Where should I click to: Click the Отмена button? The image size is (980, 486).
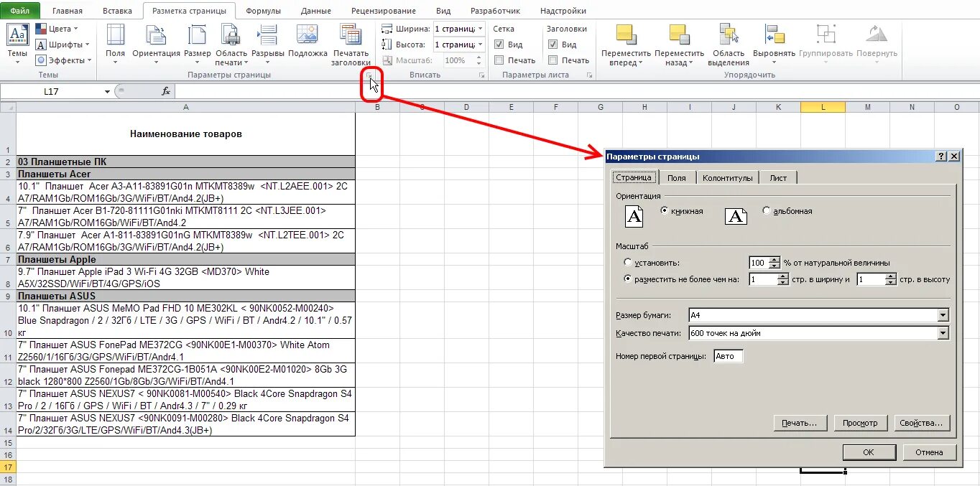[929, 452]
